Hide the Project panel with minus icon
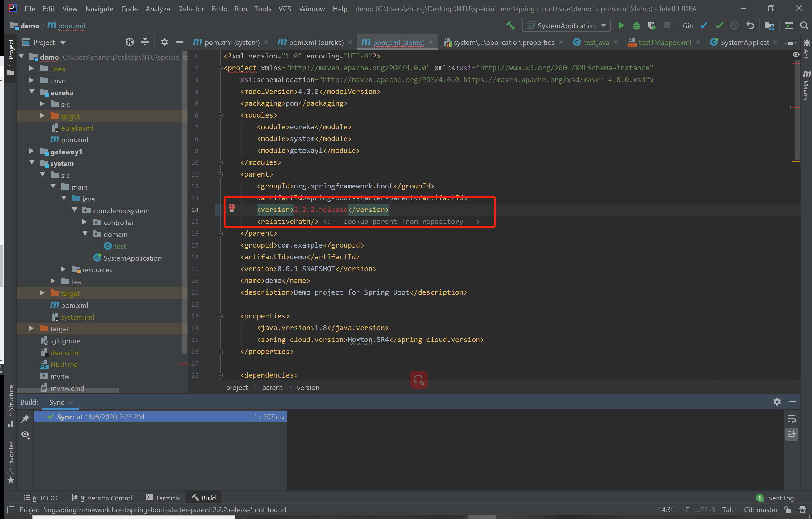 pyautogui.click(x=180, y=42)
